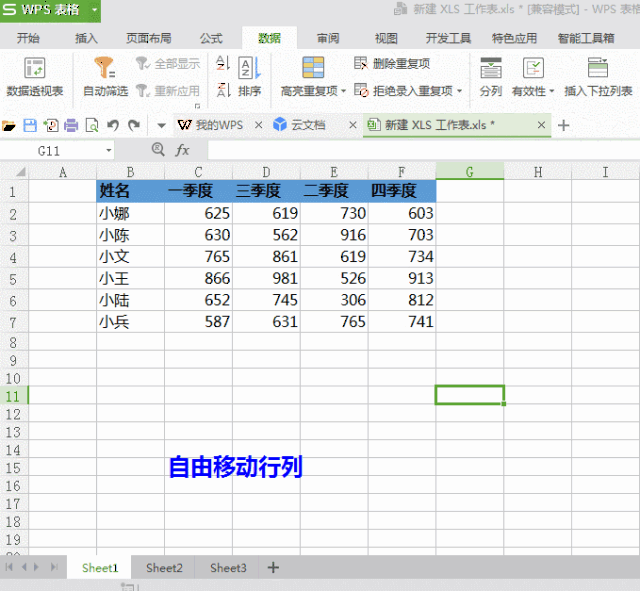Screen dimensions: 640x591
Task: Switch to the 审阅 ribbon tab
Action: (x=328, y=38)
